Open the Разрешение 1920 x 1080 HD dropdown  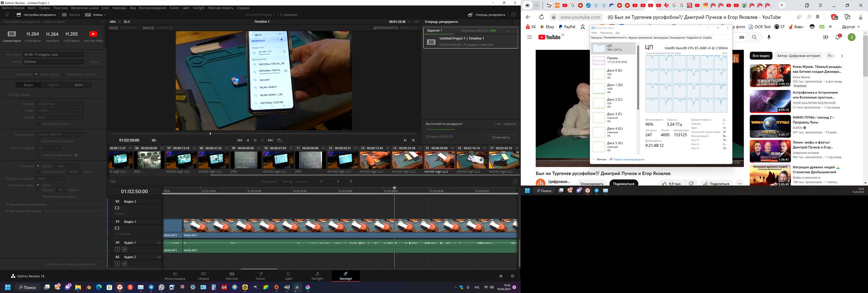pos(60,135)
